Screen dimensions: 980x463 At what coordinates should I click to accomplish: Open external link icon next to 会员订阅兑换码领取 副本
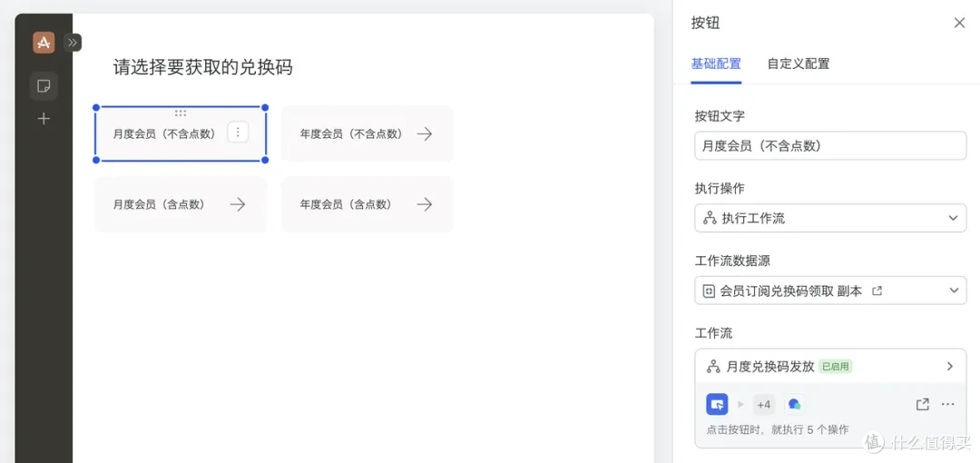click(877, 291)
